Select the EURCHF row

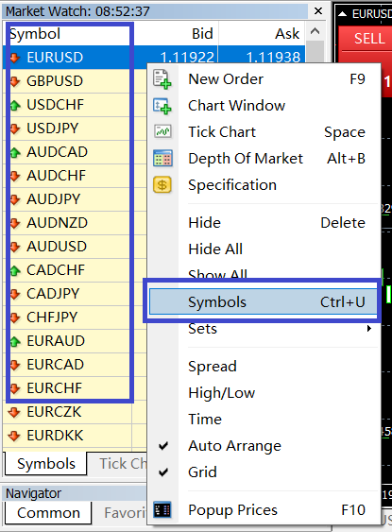(x=75, y=388)
